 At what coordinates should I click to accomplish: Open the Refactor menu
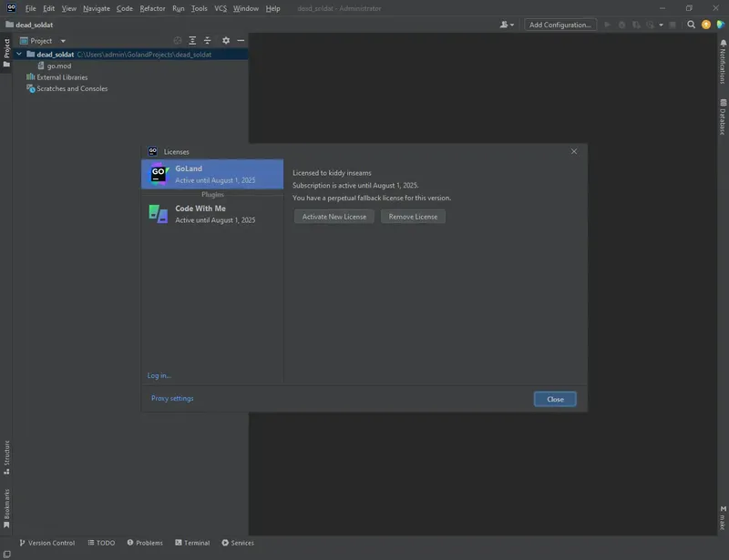152,8
